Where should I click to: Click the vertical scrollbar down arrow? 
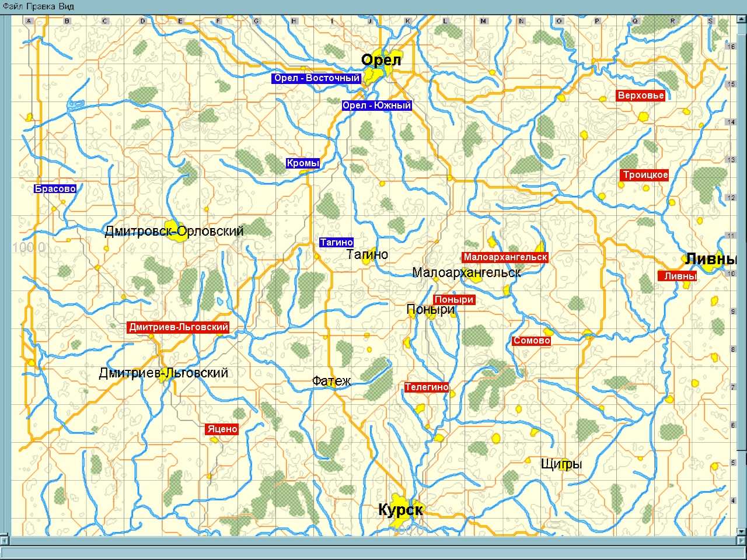(741, 531)
